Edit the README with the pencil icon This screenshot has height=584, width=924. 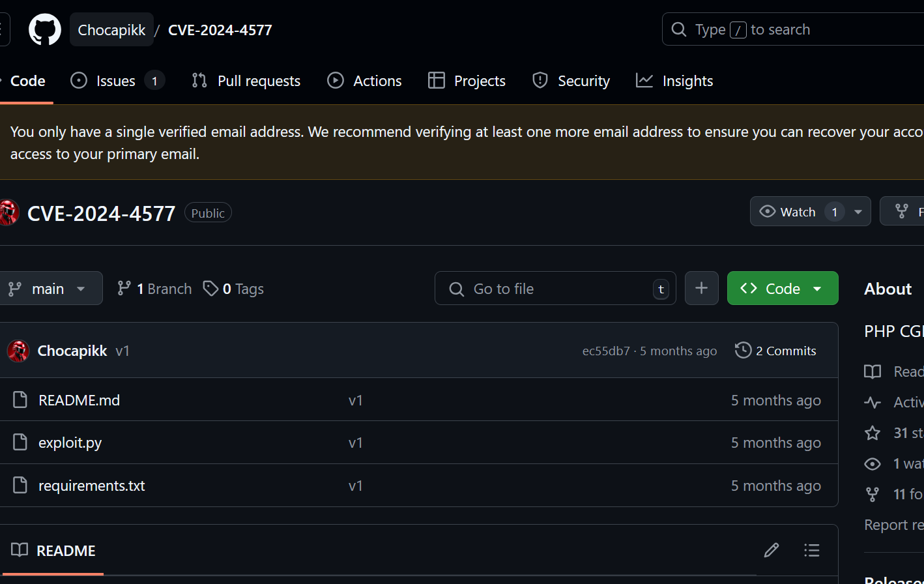pyautogui.click(x=772, y=550)
